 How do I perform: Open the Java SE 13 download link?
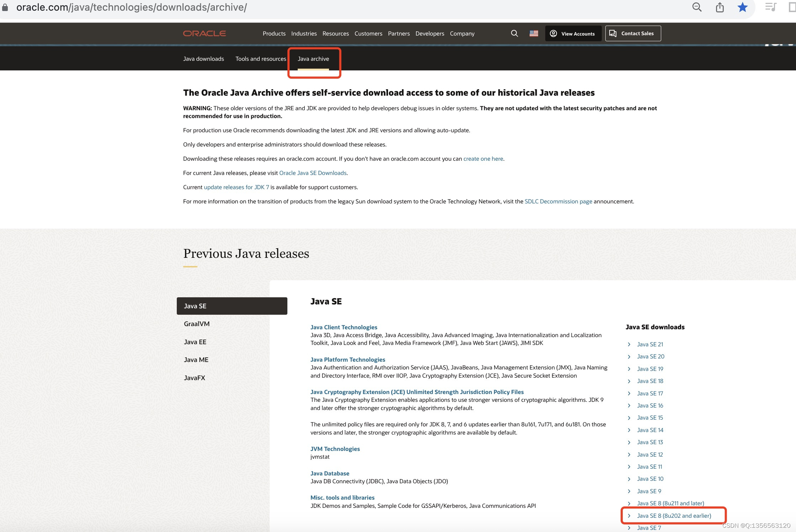[650, 442]
